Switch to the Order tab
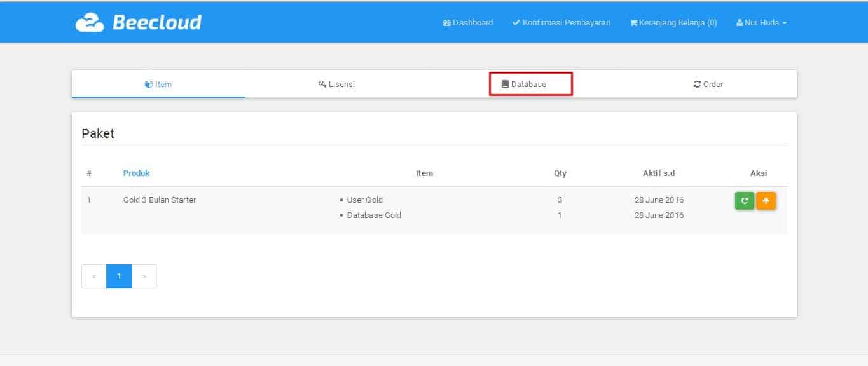This screenshot has width=868, height=366. coord(708,83)
